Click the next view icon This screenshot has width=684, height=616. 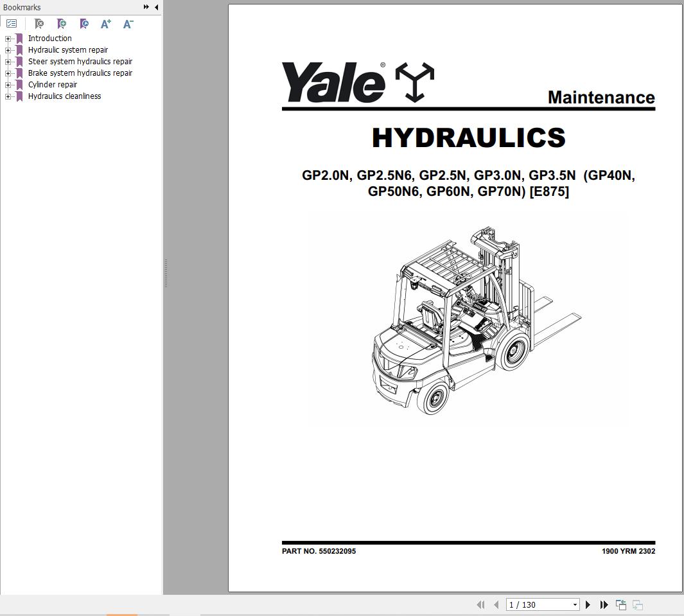coord(638,604)
